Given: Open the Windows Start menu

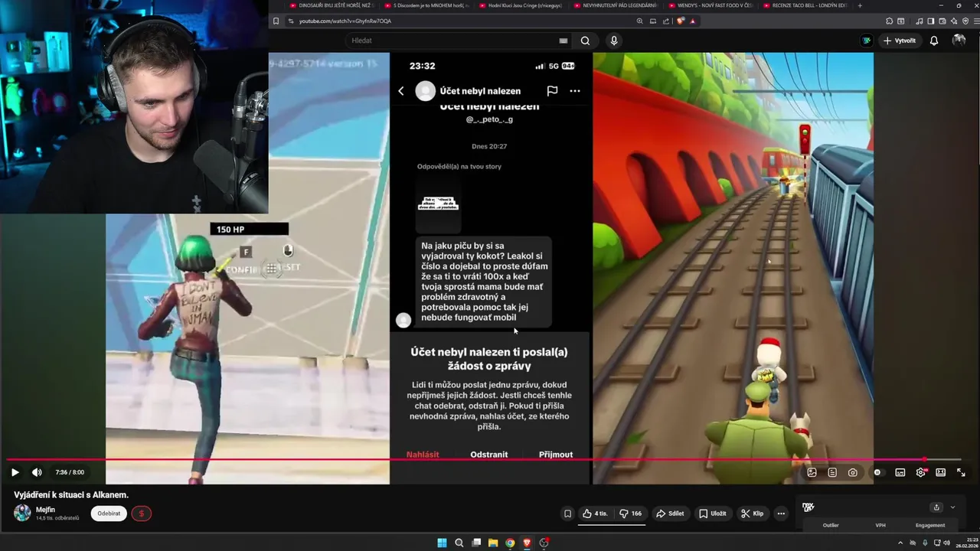Looking at the screenshot, I should click(442, 543).
